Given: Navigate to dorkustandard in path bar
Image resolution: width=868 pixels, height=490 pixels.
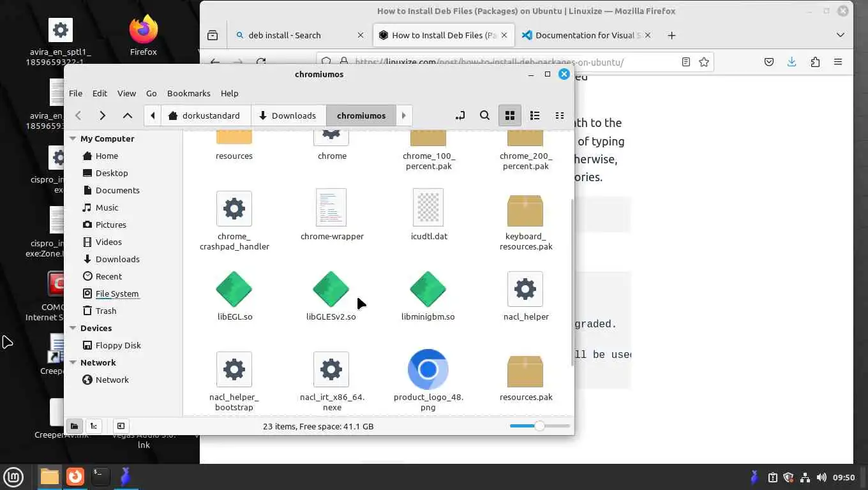Looking at the screenshot, I should click(205, 115).
